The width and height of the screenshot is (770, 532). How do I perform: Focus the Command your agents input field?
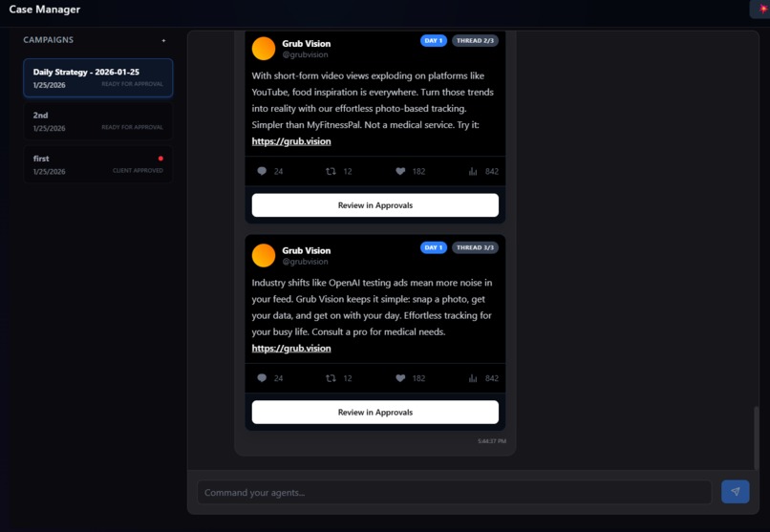click(454, 492)
